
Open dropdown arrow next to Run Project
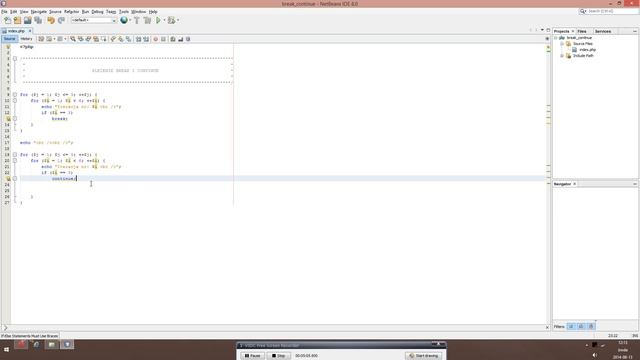pyautogui.click(x=164, y=20)
